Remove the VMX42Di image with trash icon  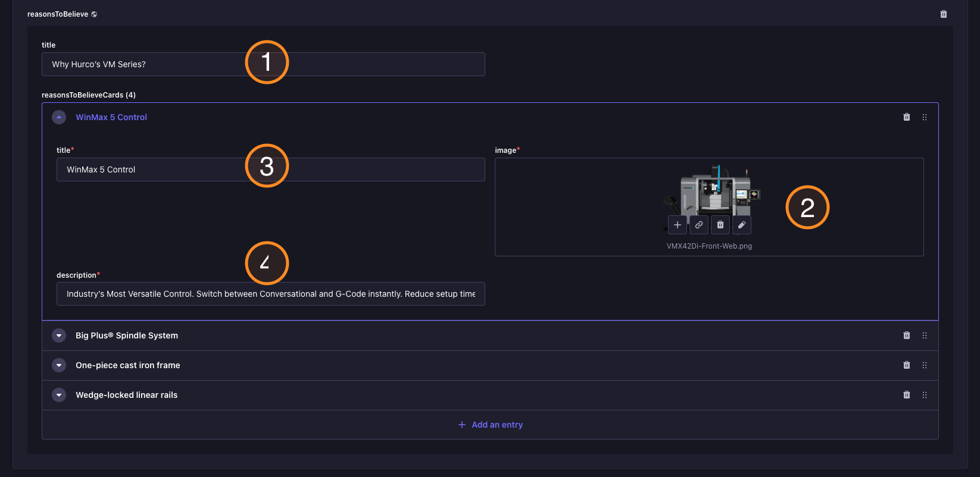(720, 225)
